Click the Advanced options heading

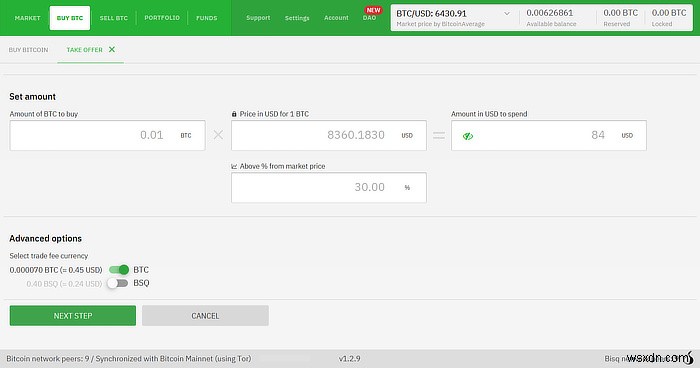pyautogui.click(x=46, y=238)
